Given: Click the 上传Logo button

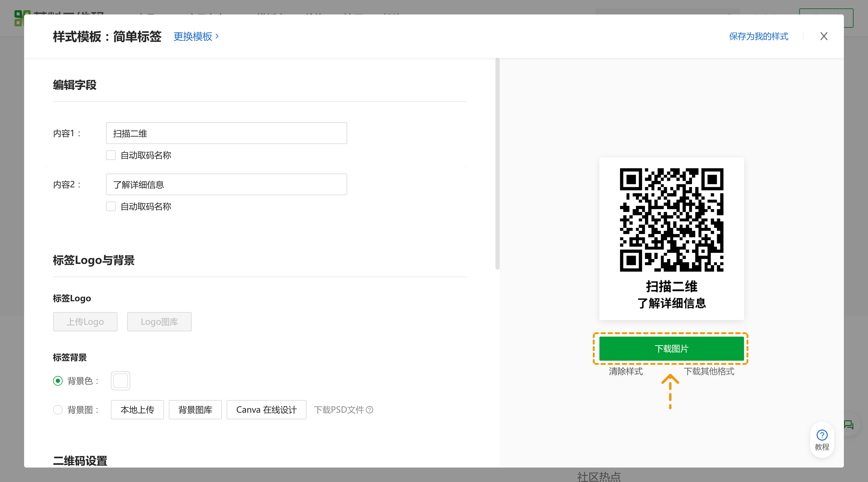Looking at the screenshot, I should point(85,322).
